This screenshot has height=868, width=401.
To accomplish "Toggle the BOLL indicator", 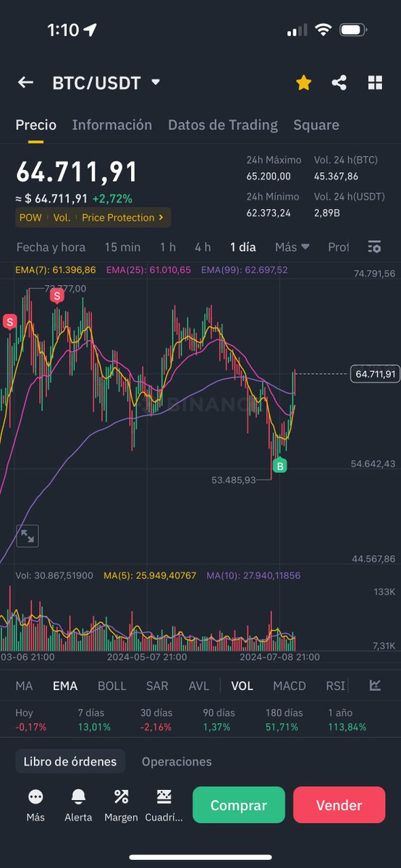I will click(111, 686).
